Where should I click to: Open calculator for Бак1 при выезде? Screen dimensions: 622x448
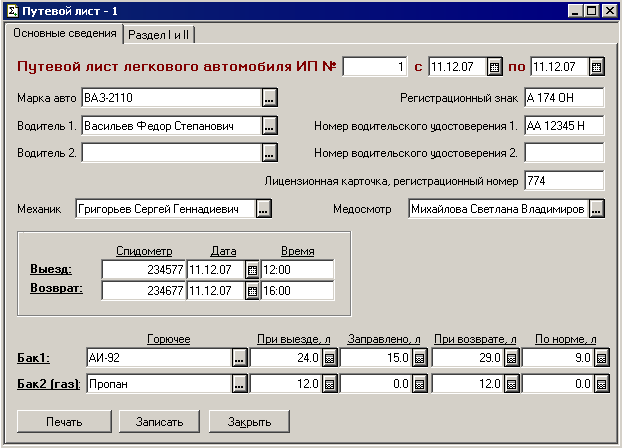tap(329, 357)
